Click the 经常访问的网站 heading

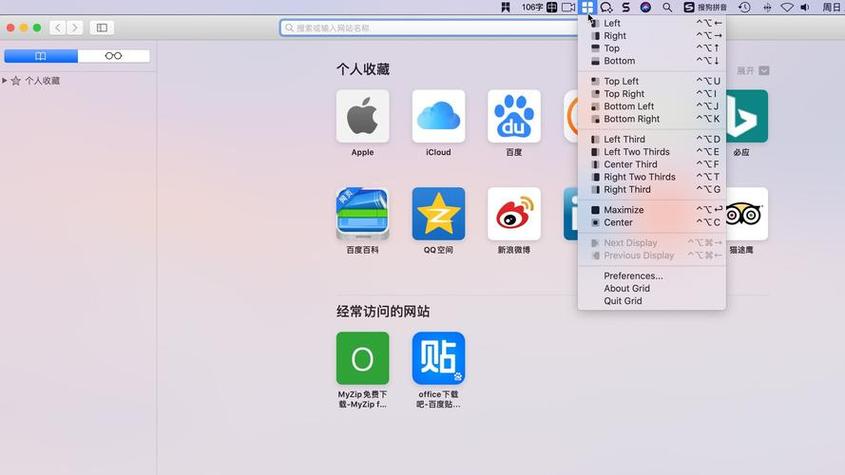pyautogui.click(x=383, y=311)
